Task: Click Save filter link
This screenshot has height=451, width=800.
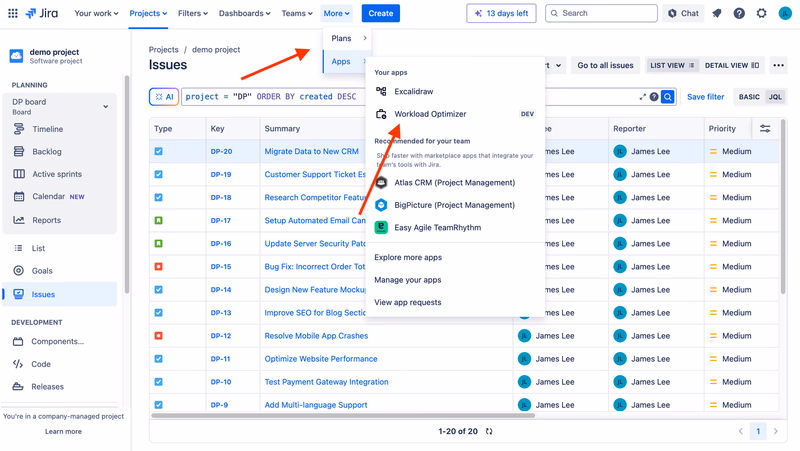Action: coord(705,97)
